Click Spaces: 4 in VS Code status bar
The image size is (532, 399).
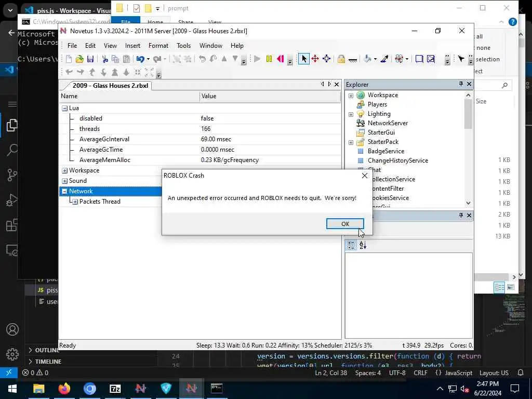pyautogui.click(x=368, y=373)
